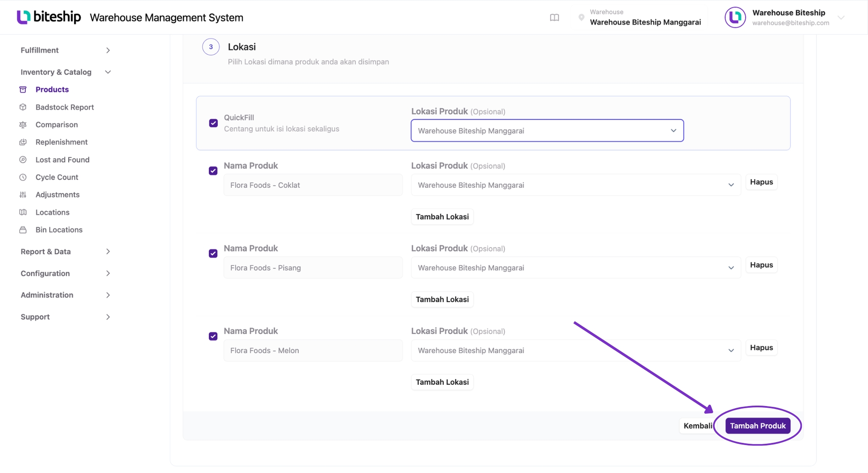Click the biteship logo icon
Viewport: 868px width, 473px height.
pyautogui.click(x=24, y=17)
